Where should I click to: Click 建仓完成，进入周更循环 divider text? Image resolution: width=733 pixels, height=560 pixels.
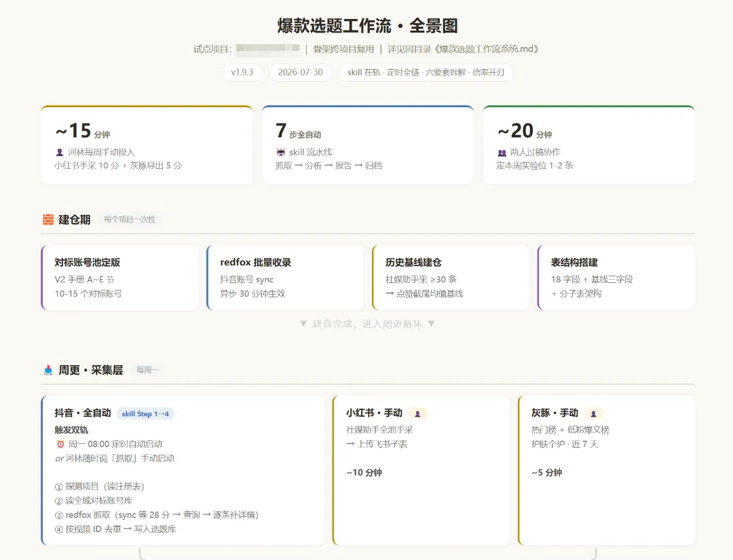point(367,324)
